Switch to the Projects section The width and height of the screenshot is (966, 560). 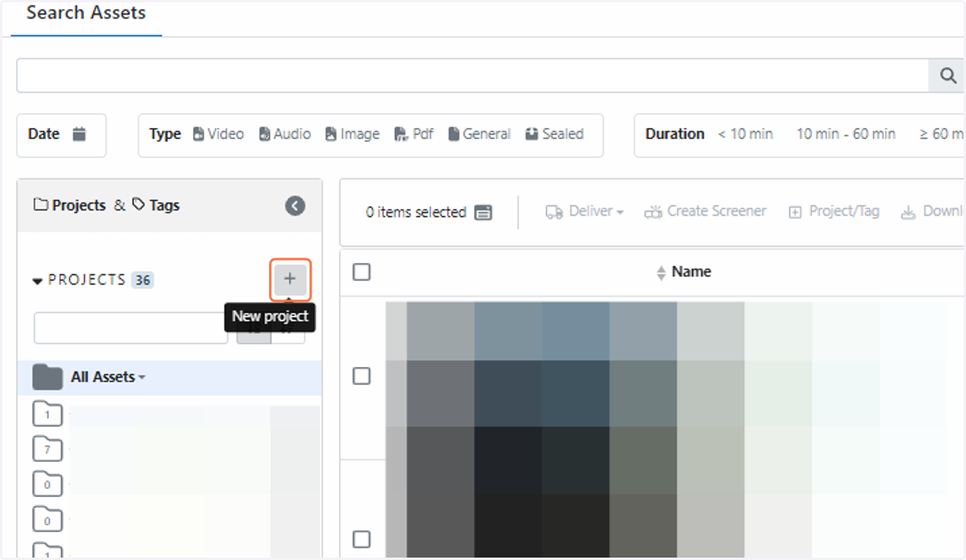point(70,205)
